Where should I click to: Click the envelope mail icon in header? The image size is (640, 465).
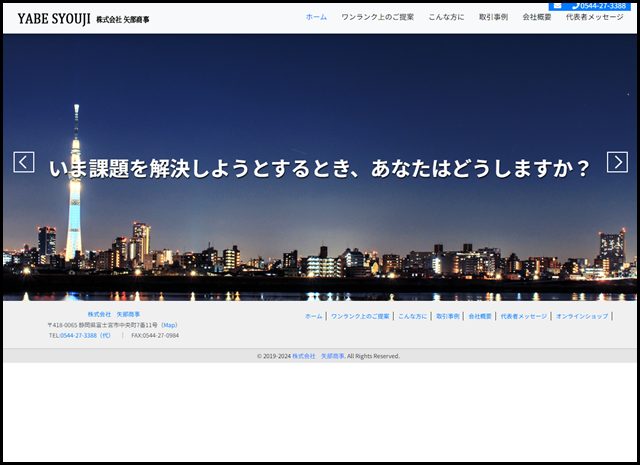tap(557, 6)
